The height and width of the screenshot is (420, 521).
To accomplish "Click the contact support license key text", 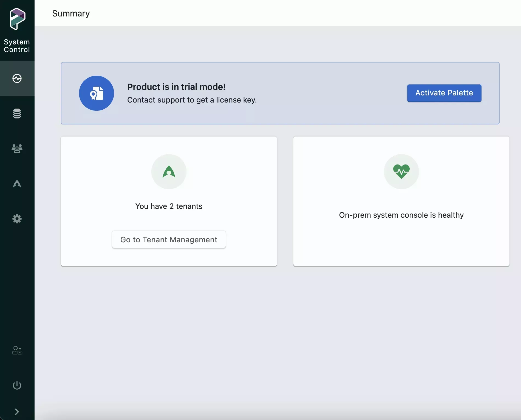I will 192,100.
